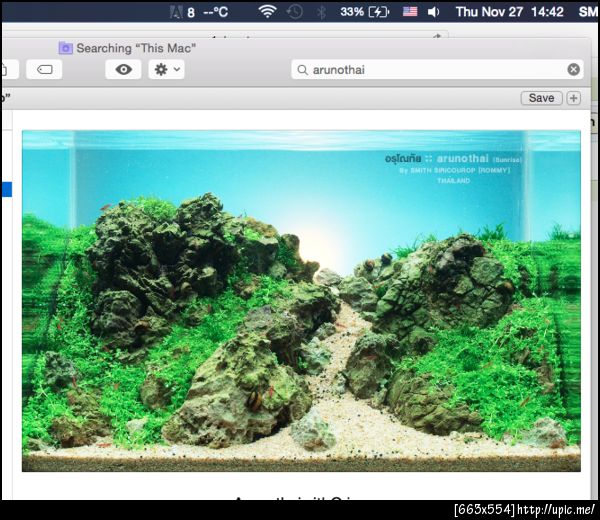600x520 pixels.
Task: Add a search criteria with plus button
Action: (573, 98)
